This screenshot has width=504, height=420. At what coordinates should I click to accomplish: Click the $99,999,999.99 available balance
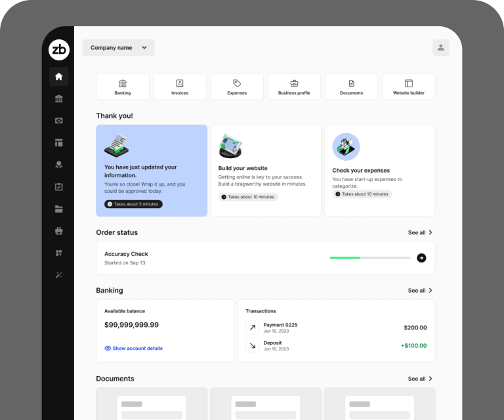(131, 325)
